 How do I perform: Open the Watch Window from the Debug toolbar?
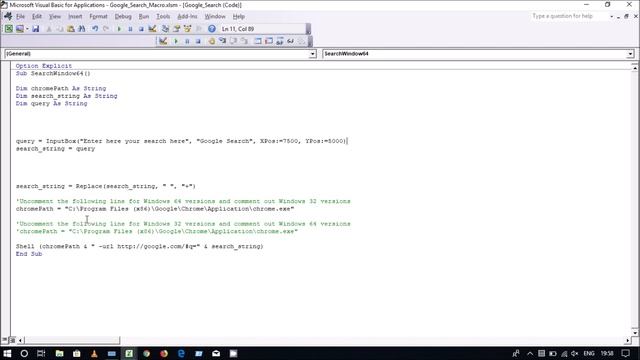pos(280,41)
